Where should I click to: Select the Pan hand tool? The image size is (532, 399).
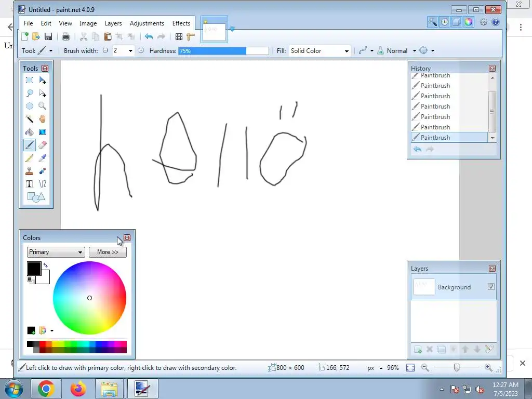tap(43, 119)
